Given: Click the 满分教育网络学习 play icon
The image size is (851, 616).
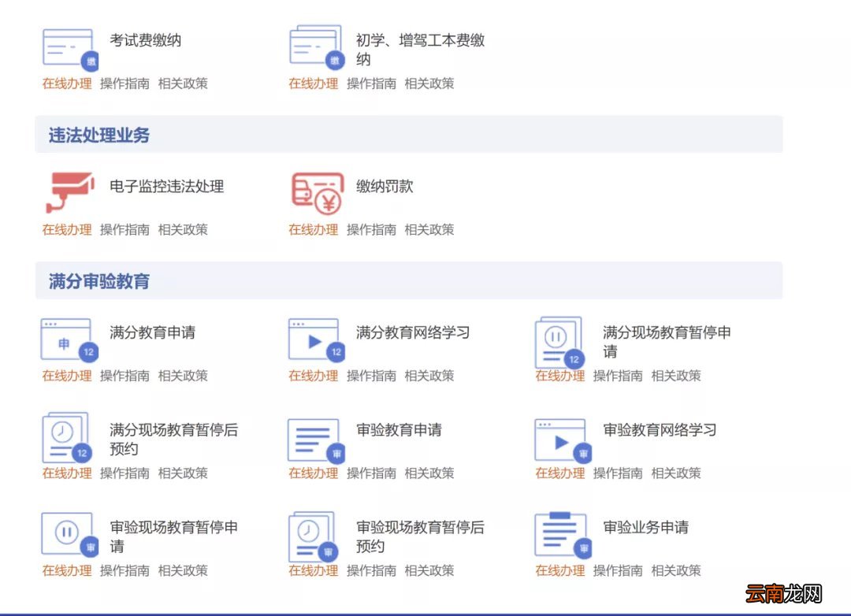Looking at the screenshot, I should click(x=317, y=340).
